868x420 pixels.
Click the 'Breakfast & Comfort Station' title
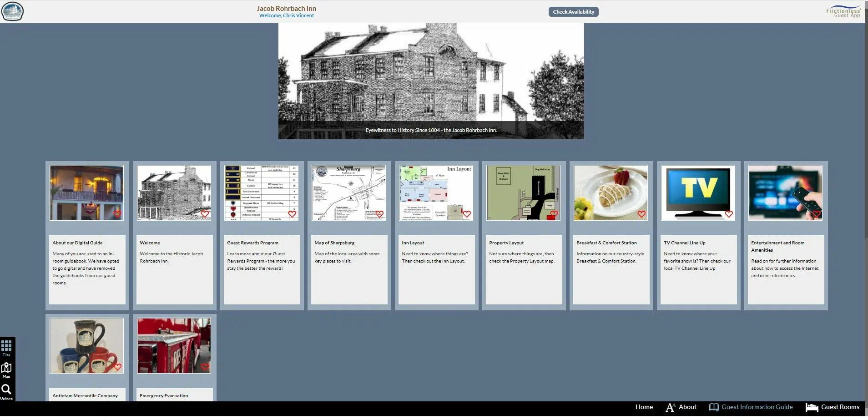click(x=606, y=243)
